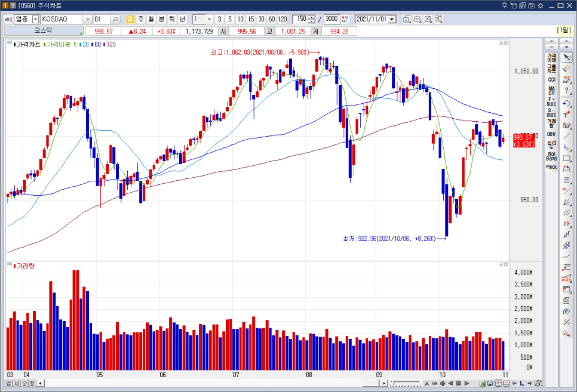Click the down arrow above indicator list
577x392 pixels.
point(551,47)
